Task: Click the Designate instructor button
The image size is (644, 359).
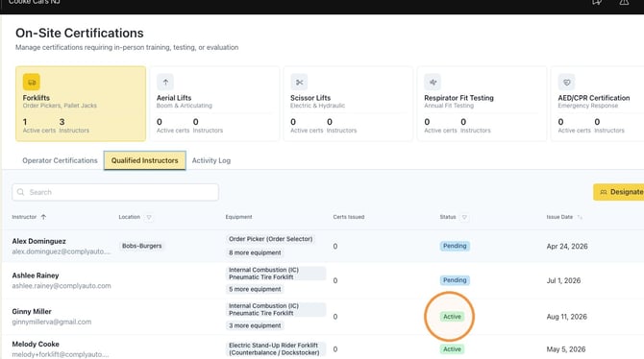Action: click(619, 192)
